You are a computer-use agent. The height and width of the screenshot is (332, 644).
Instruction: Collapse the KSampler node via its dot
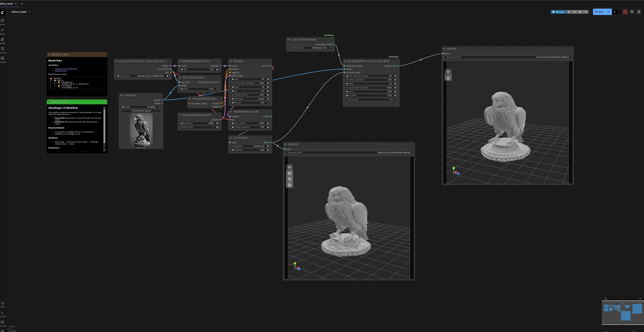click(x=230, y=61)
